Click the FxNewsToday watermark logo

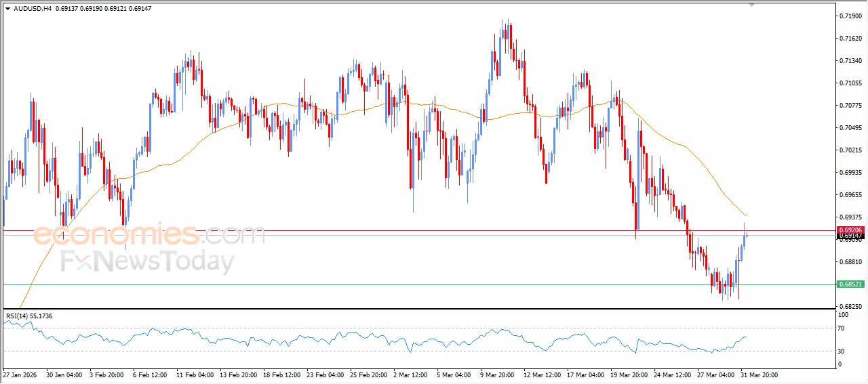(x=147, y=262)
